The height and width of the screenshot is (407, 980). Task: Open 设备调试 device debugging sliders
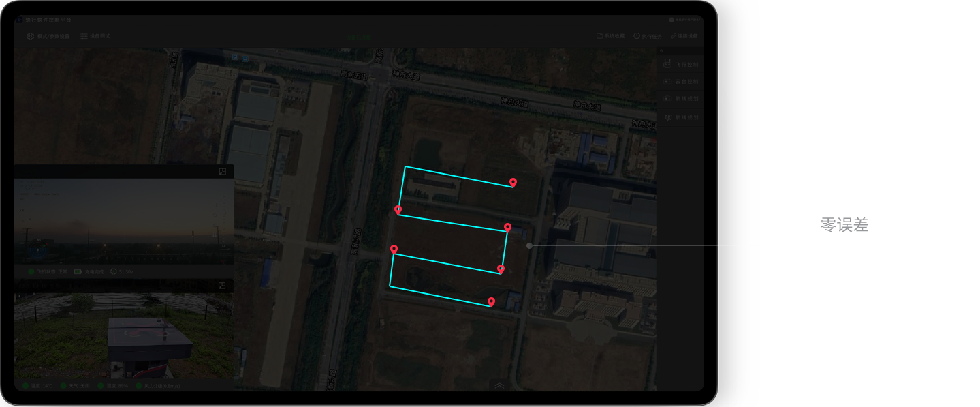click(x=95, y=36)
